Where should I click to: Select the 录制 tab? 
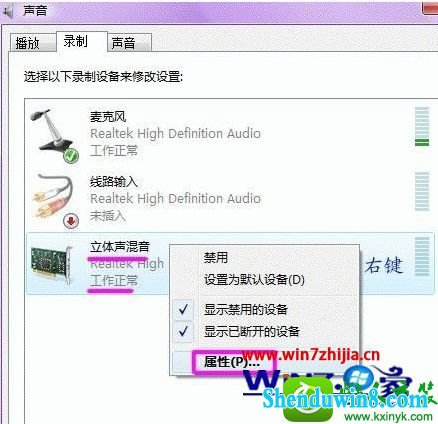82,41
